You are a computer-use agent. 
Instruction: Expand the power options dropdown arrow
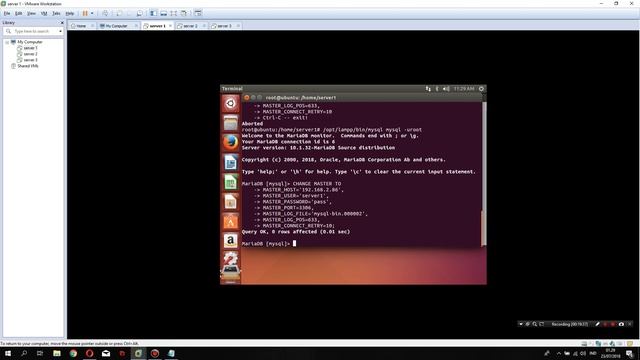pyautogui.click(x=92, y=13)
